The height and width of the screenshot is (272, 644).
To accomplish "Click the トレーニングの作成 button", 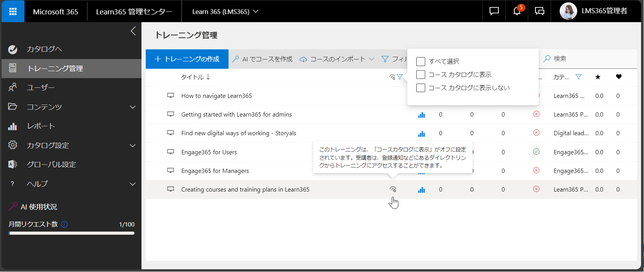I will 187,59.
